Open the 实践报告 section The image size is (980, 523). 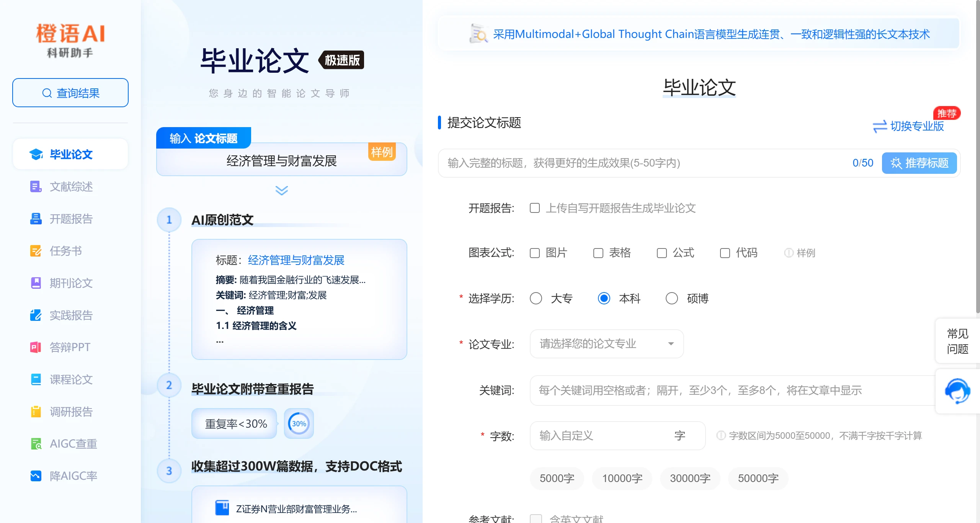(x=70, y=315)
